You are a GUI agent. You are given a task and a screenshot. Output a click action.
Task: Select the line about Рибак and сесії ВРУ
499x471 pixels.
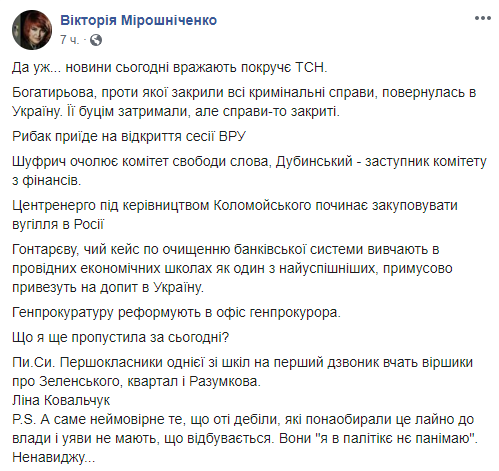click(129, 136)
